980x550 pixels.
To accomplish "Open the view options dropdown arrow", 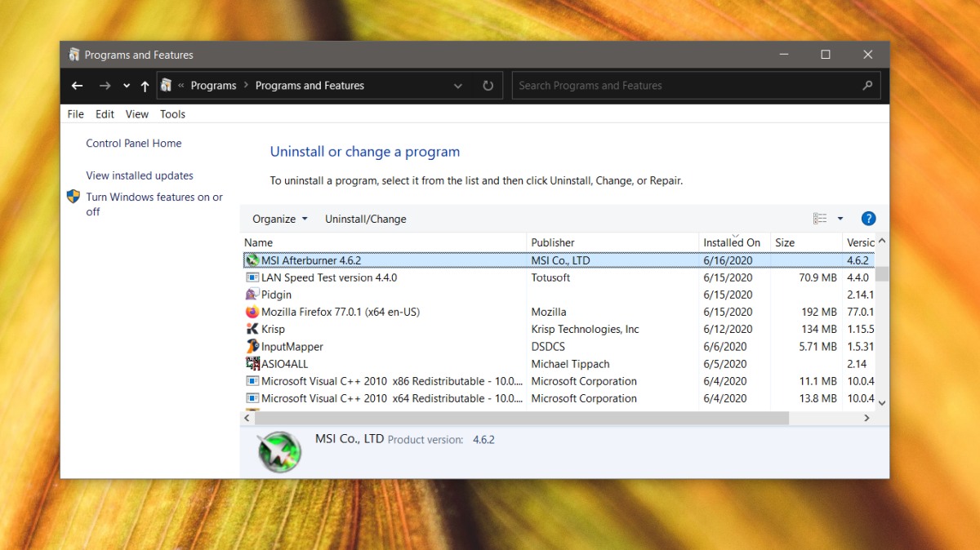I will (x=840, y=219).
